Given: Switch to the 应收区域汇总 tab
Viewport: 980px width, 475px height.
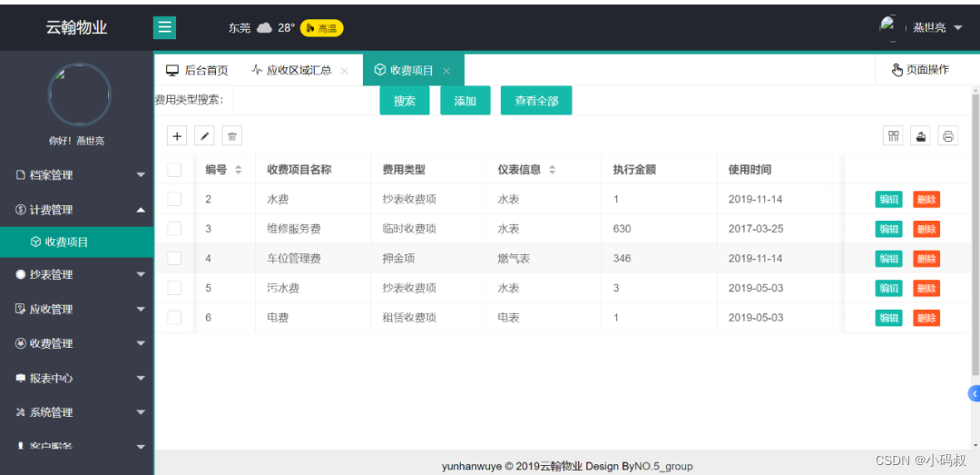Looking at the screenshot, I should pos(299,71).
